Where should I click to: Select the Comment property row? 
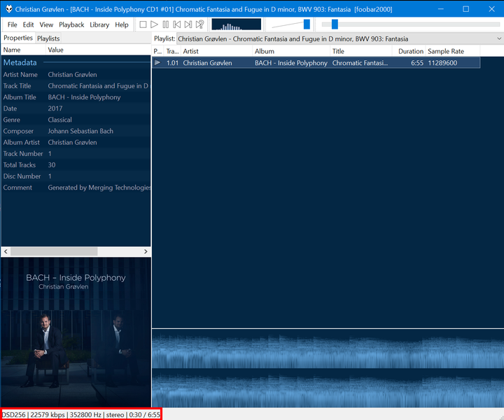point(76,188)
